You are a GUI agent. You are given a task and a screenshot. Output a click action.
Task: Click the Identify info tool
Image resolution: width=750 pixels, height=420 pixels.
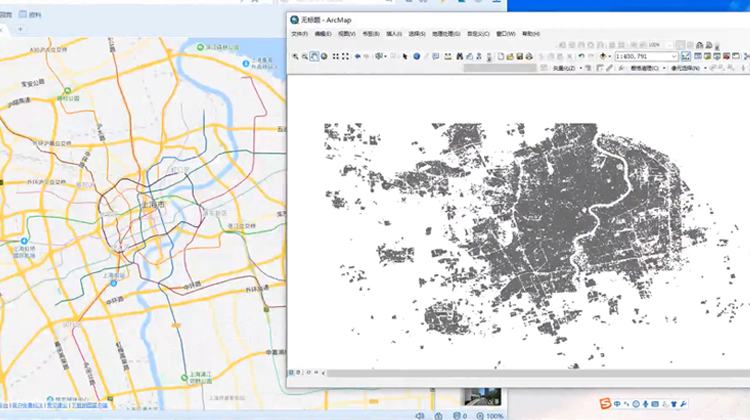pyautogui.click(x=416, y=56)
